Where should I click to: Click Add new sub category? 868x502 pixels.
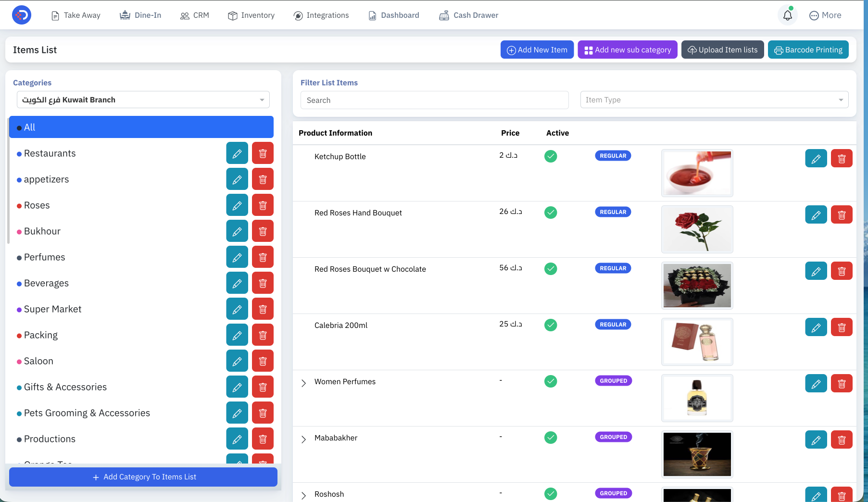pos(628,50)
